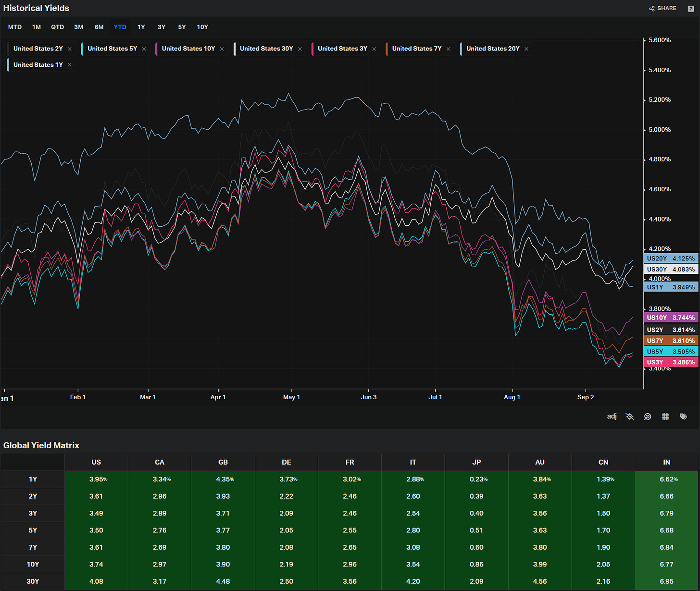Select the 1M time range tab
The height and width of the screenshot is (591, 700).
(37, 27)
